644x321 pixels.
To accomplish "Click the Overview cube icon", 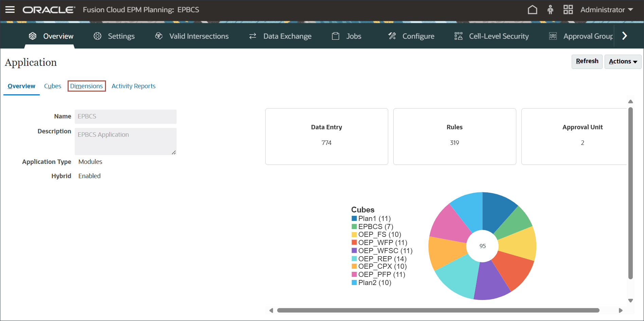I will (x=33, y=36).
